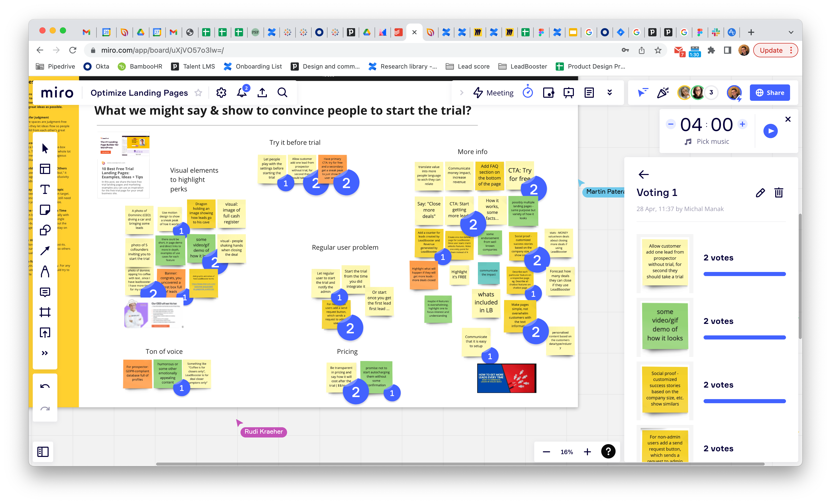Screen dimensions: 831x504
Task: Show the 3 additional collaborators
Action: coord(711,92)
